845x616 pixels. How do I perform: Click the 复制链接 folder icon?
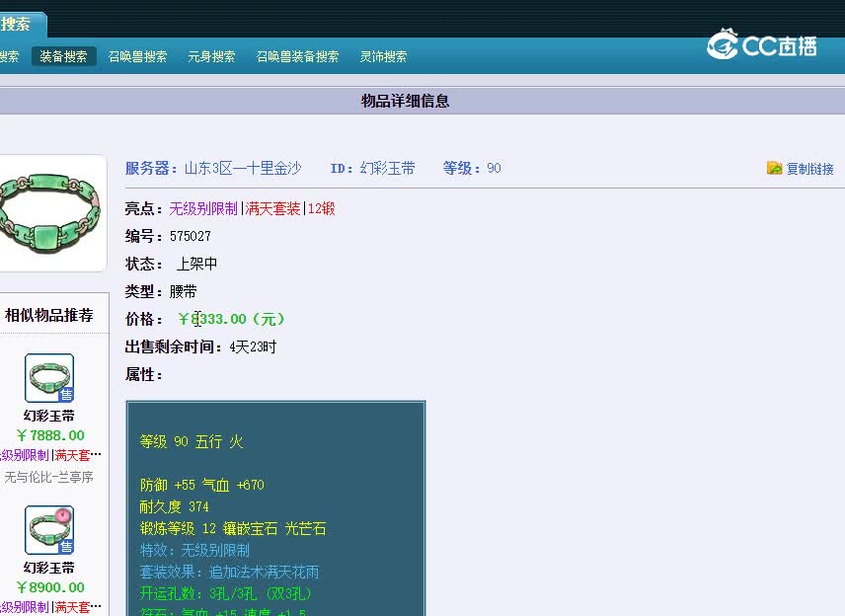tap(774, 168)
